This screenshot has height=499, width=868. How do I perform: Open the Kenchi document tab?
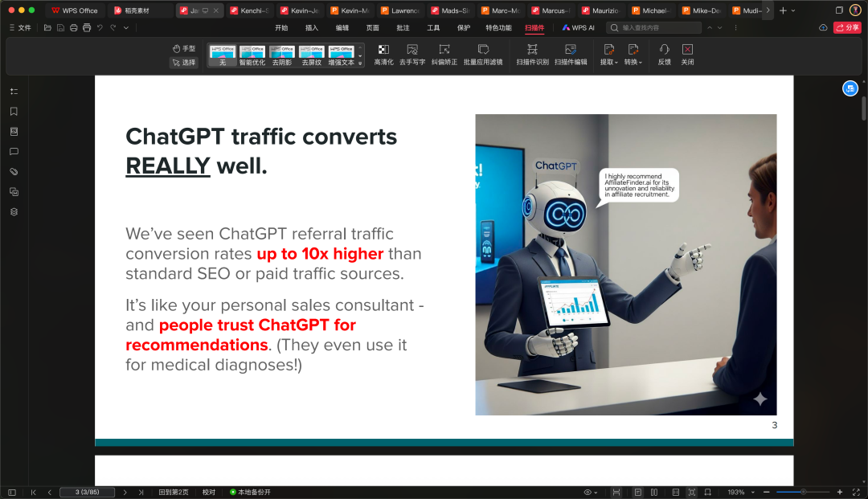pyautogui.click(x=250, y=10)
